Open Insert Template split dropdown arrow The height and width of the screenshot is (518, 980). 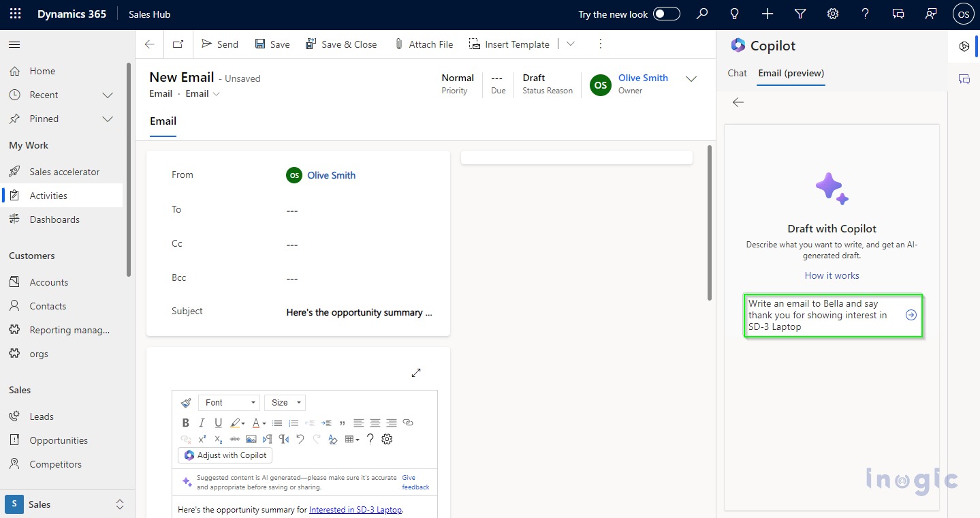pyautogui.click(x=571, y=44)
